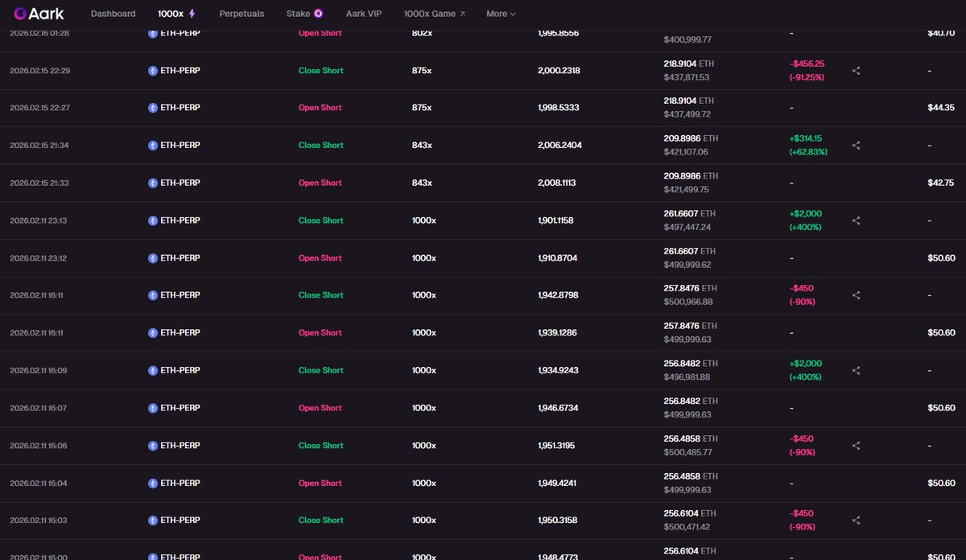Image resolution: width=966 pixels, height=560 pixels.
Task: Click the $42.75 fee value
Action: [940, 183]
